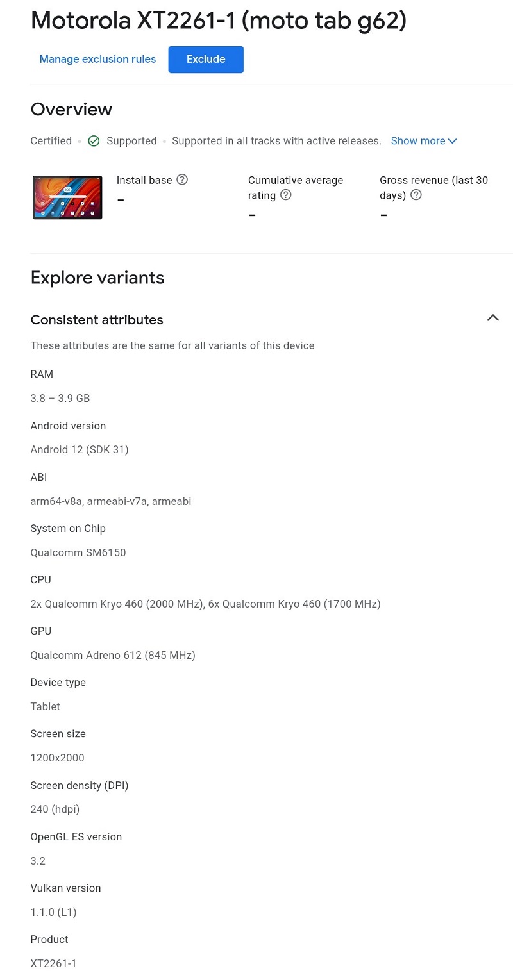Open Manage exclusion rules
513x980 pixels.
point(97,60)
